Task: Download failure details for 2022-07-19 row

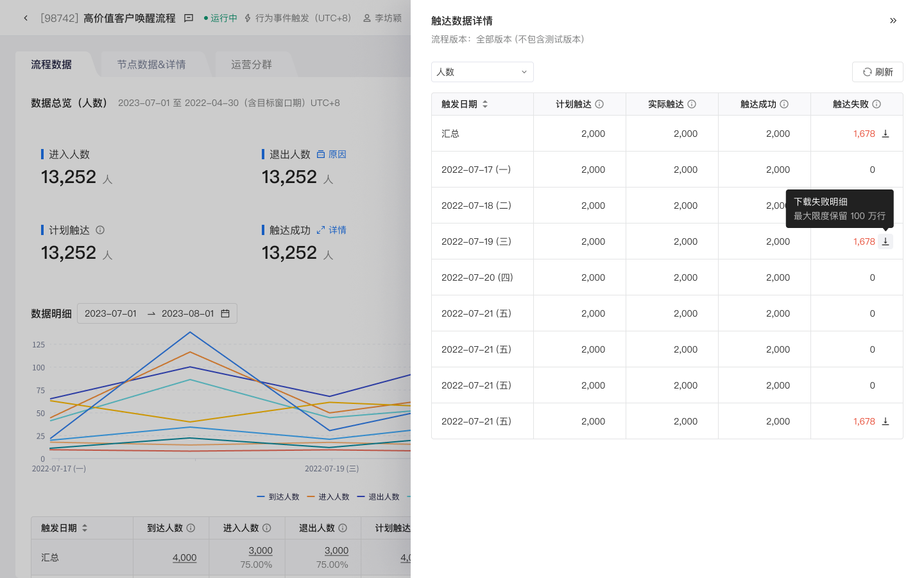Action: [x=886, y=241]
